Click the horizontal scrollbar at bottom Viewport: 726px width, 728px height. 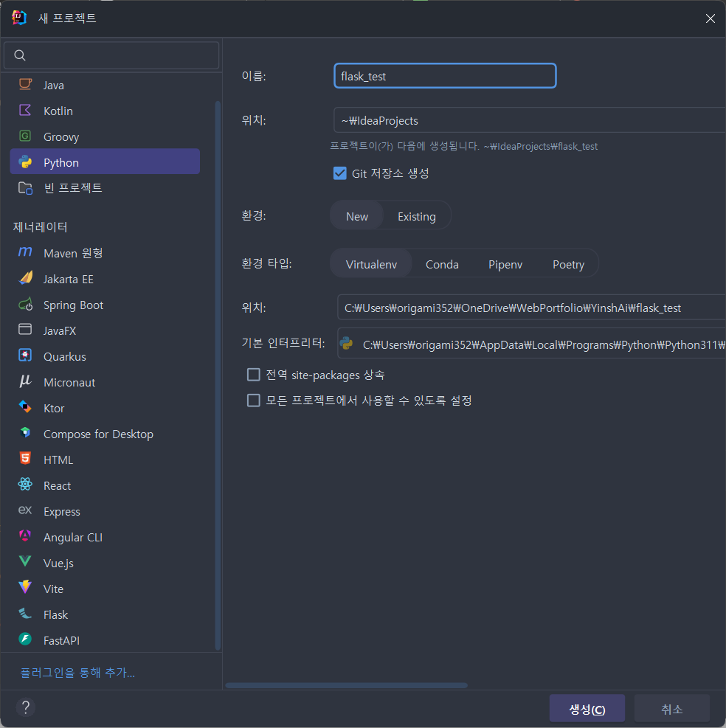click(346, 685)
